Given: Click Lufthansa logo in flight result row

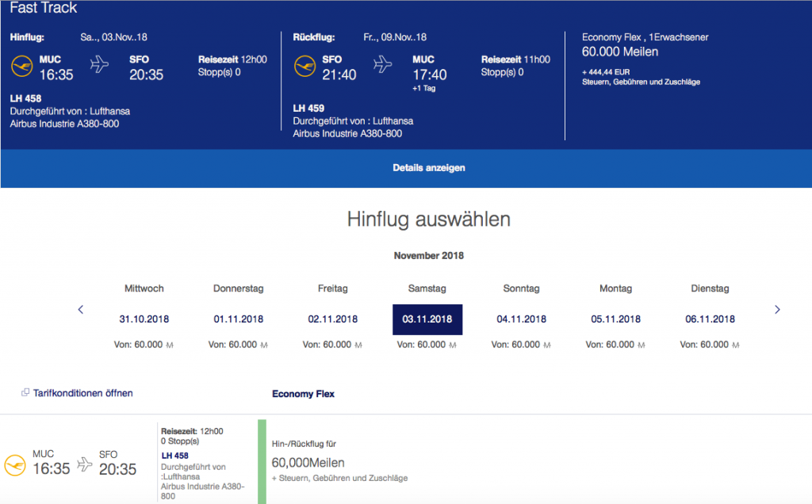Looking at the screenshot, I should click(14, 465).
